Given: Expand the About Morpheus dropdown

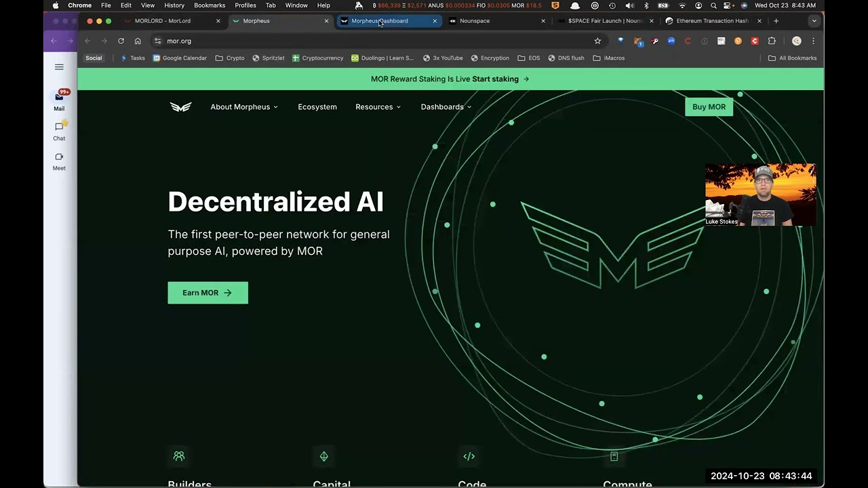Looking at the screenshot, I should click(x=244, y=107).
